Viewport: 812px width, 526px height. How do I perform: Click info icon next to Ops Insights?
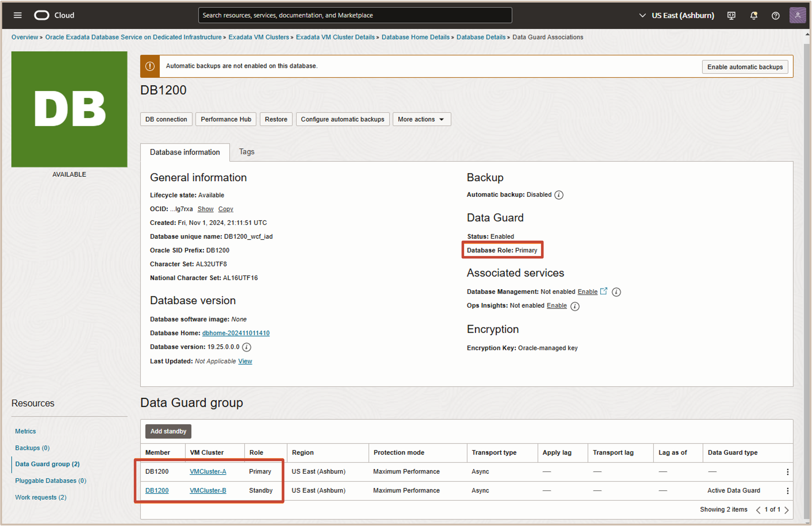click(x=575, y=306)
